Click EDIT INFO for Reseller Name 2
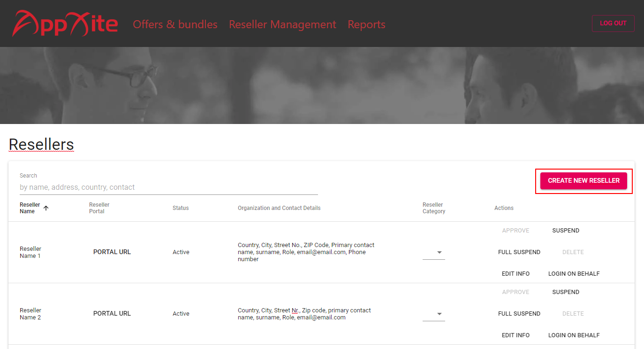The height and width of the screenshot is (349, 644). (515, 335)
